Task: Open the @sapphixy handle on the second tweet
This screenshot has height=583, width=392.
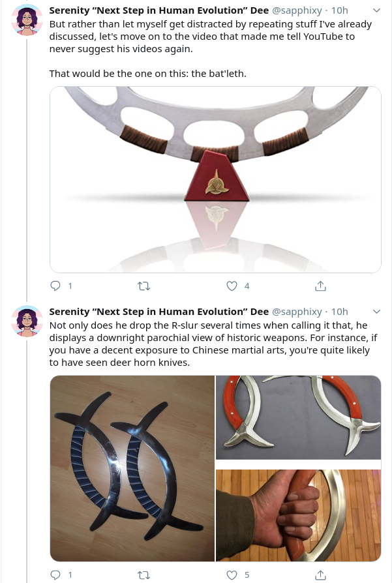Action: click(297, 312)
